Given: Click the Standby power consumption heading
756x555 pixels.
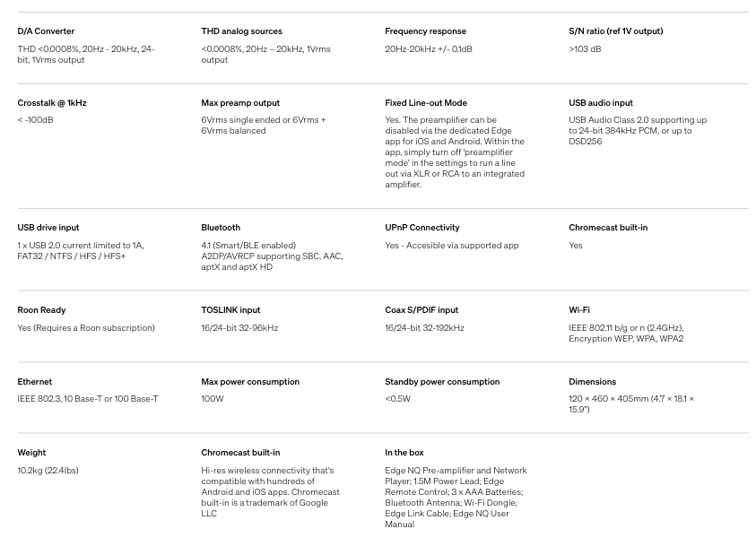Looking at the screenshot, I should 442,382.
